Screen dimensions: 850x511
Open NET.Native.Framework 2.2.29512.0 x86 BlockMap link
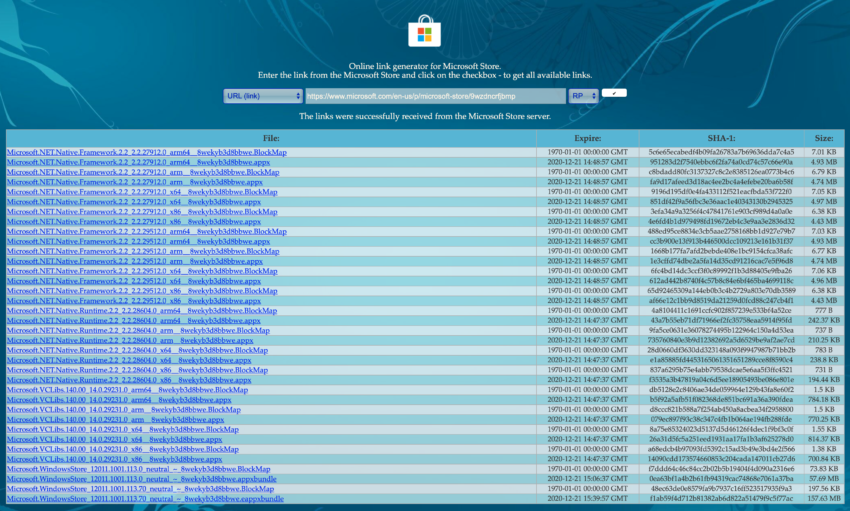(142, 290)
